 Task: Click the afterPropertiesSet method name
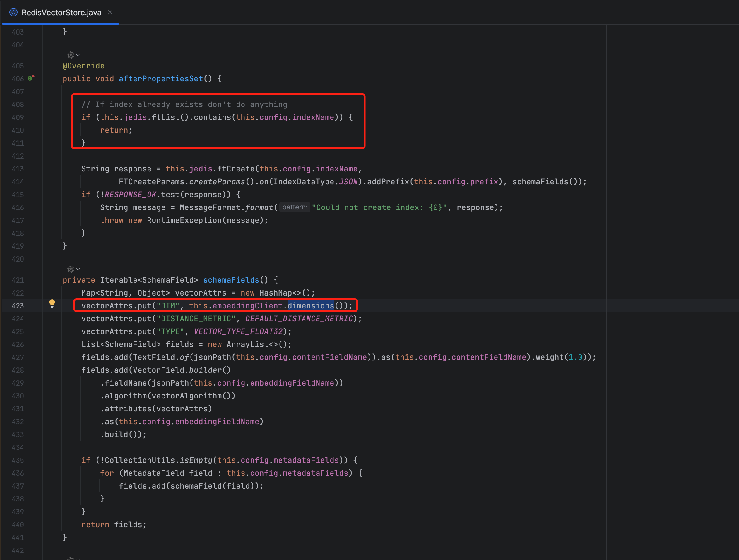click(161, 79)
